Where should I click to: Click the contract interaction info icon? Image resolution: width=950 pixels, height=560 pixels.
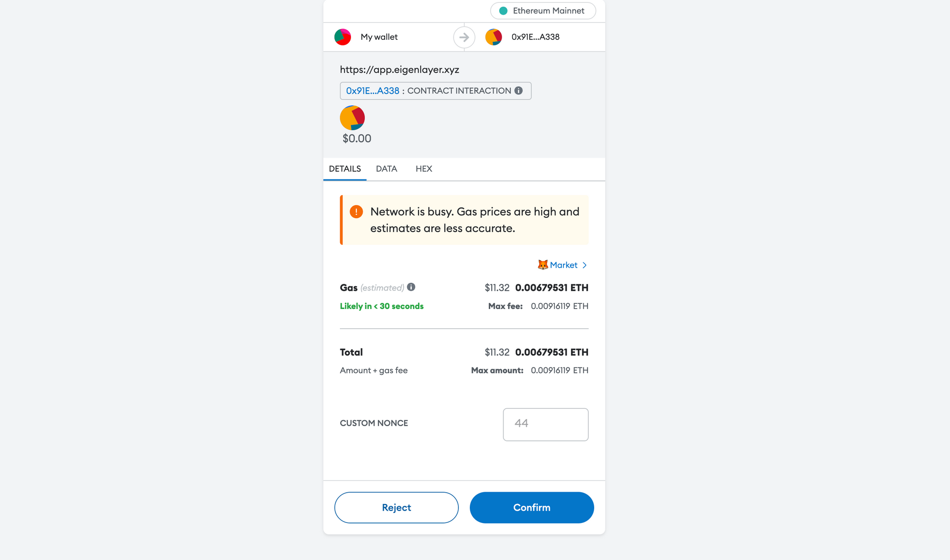coord(519,91)
